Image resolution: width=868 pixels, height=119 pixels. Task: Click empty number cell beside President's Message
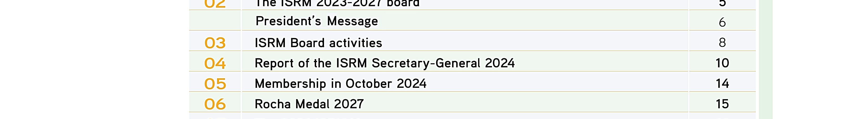pyautogui.click(x=215, y=21)
